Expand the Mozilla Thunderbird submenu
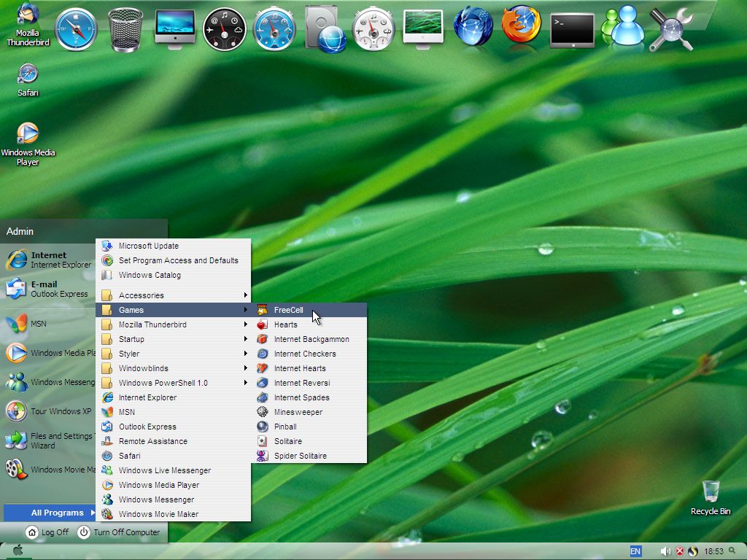 (x=174, y=324)
